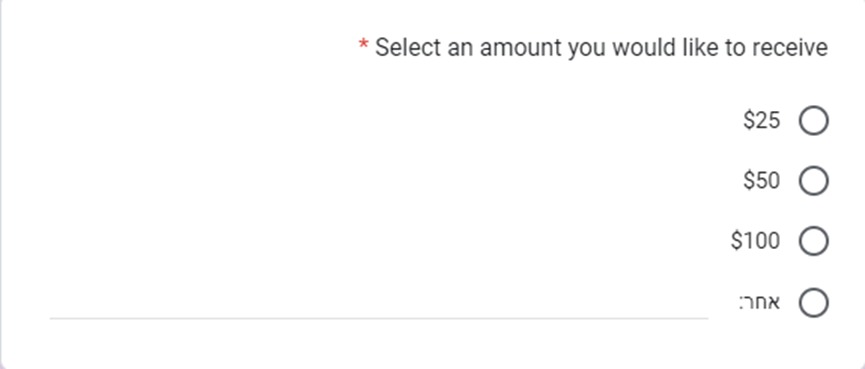The height and width of the screenshot is (369, 865).
Task: Click the $25 label text
Action: [x=761, y=120]
